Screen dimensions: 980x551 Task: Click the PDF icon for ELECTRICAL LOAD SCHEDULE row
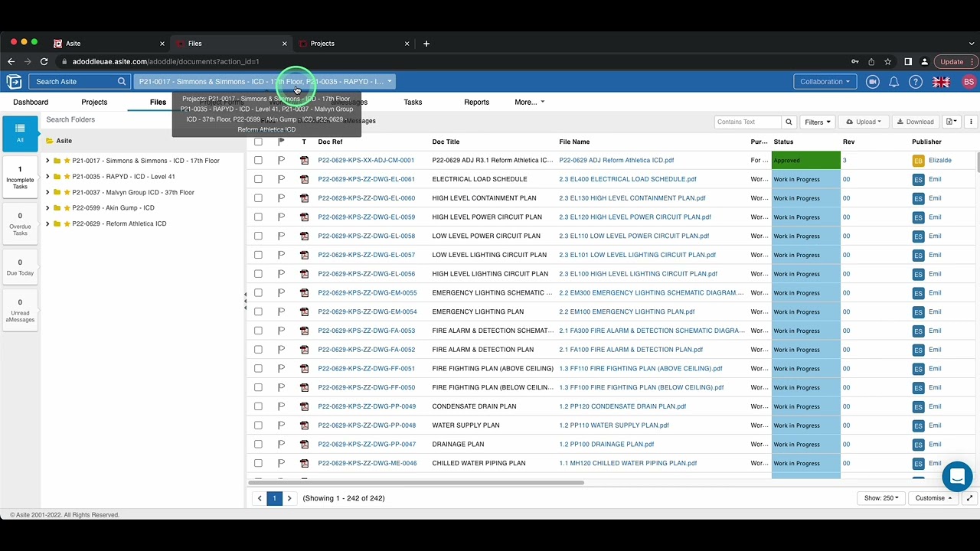(304, 179)
